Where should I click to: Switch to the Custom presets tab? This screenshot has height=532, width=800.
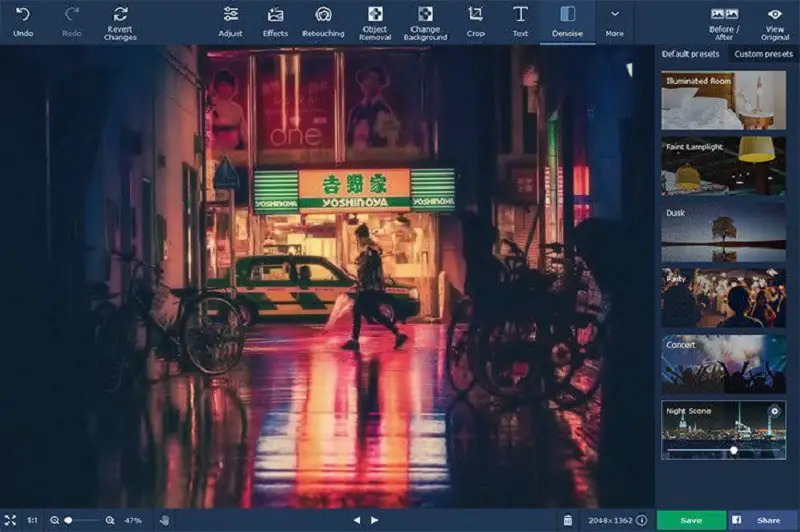click(761, 54)
